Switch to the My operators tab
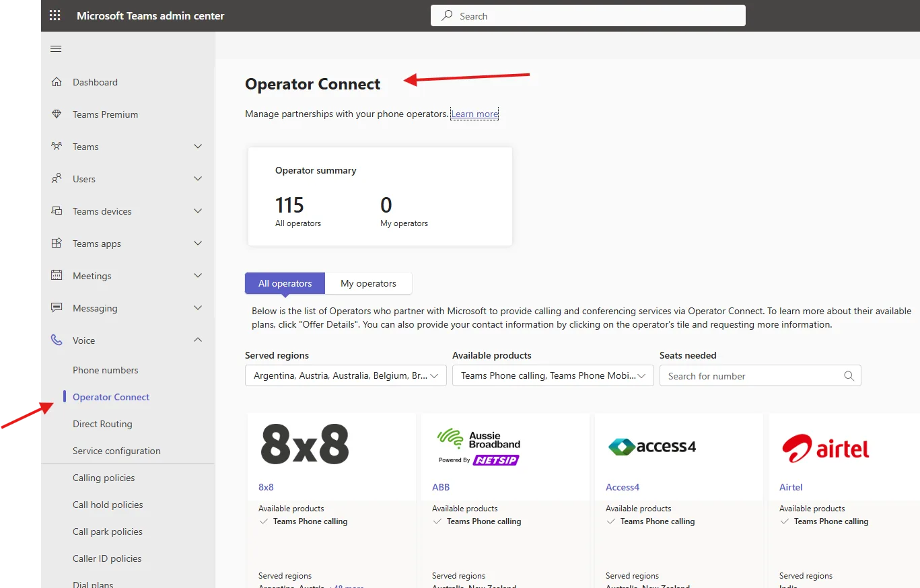This screenshot has width=920, height=588. pos(368,283)
